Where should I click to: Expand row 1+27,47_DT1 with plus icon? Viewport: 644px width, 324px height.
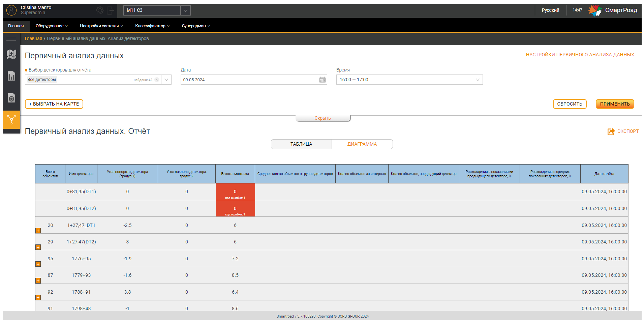pos(38,231)
